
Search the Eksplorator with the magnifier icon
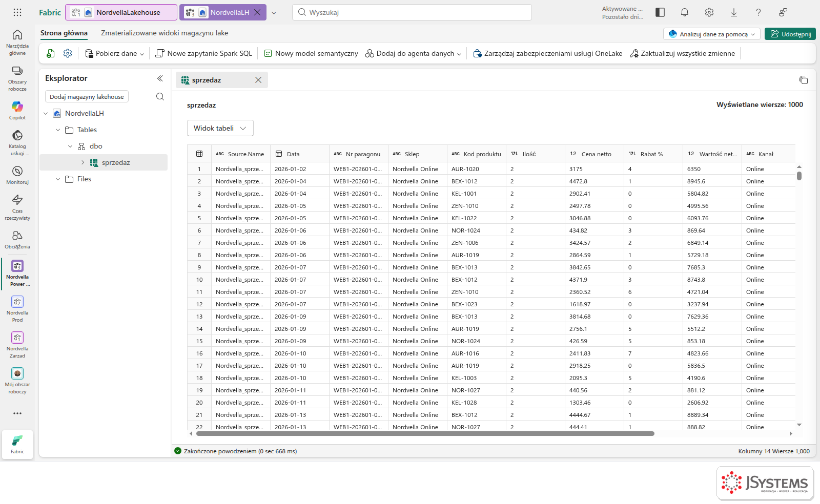click(160, 97)
